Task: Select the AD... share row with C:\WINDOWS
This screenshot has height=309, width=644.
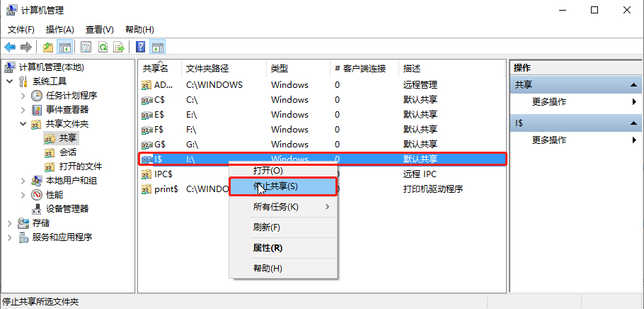Action: click(322, 85)
